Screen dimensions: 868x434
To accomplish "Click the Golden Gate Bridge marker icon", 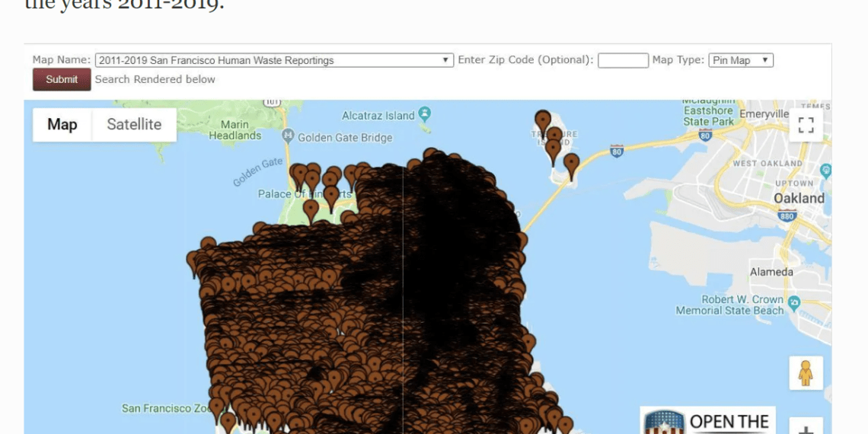I will point(288,135).
